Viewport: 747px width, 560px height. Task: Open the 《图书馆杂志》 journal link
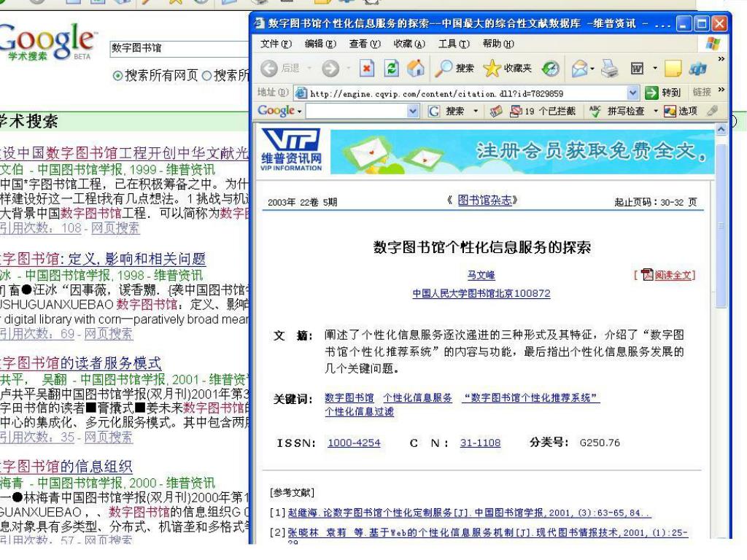point(484,200)
